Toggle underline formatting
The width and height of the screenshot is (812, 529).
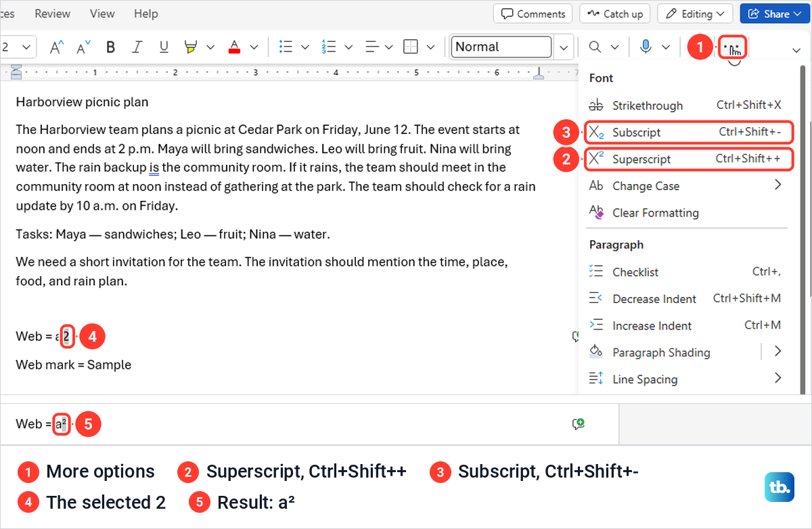tap(164, 47)
